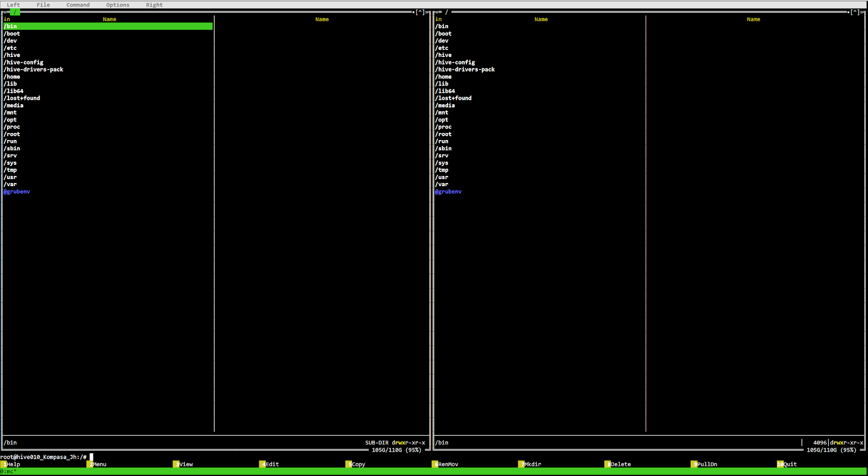The image size is (868, 476).
Task: Open the Command menu in menu bar
Action: [78, 5]
